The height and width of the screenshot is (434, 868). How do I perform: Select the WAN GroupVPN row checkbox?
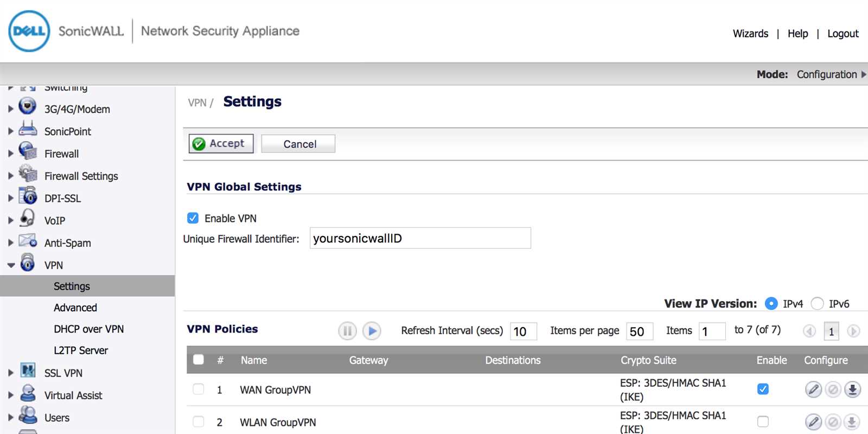pos(199,389)
